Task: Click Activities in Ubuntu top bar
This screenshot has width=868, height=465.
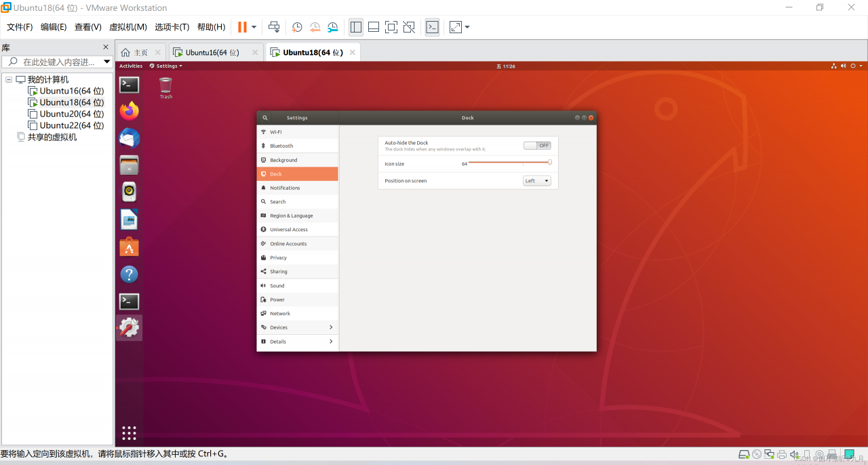Action: (131, 66)
